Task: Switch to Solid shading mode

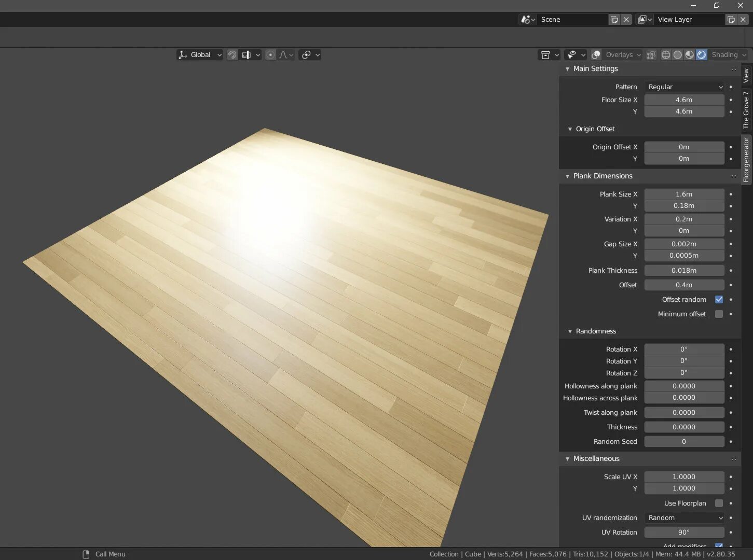Action: click(x=678, y=54)
